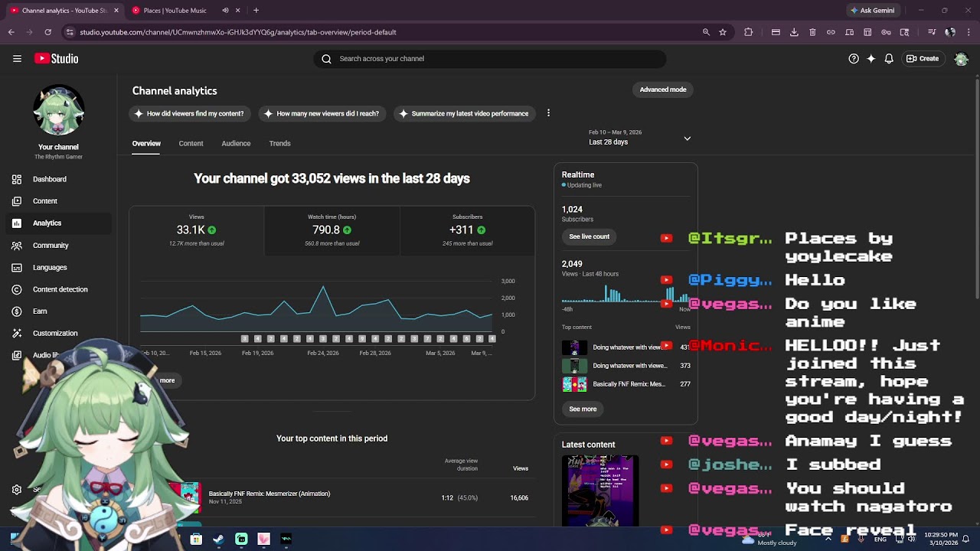Click the taskbar clock showing 10:29:50 PM
The image size is (980, 551).
940,539
